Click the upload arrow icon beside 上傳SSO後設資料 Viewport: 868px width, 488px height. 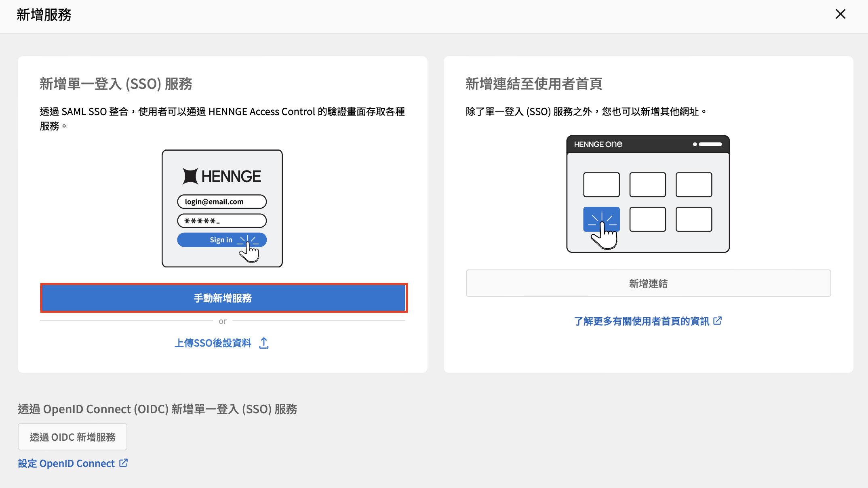pyautogui.click(x=264, y=343)
